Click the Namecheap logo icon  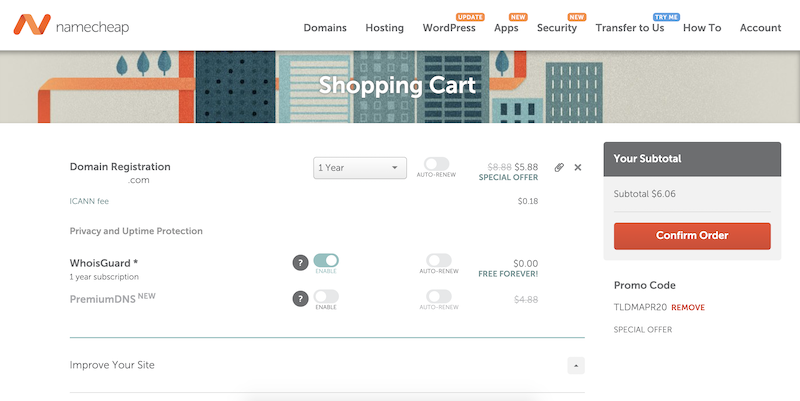click(30, 26)
